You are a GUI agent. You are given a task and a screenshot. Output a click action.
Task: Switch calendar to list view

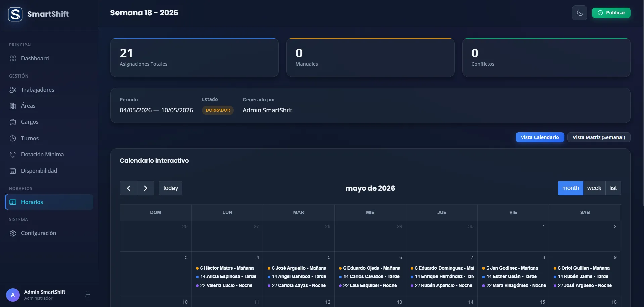[613, 188]
